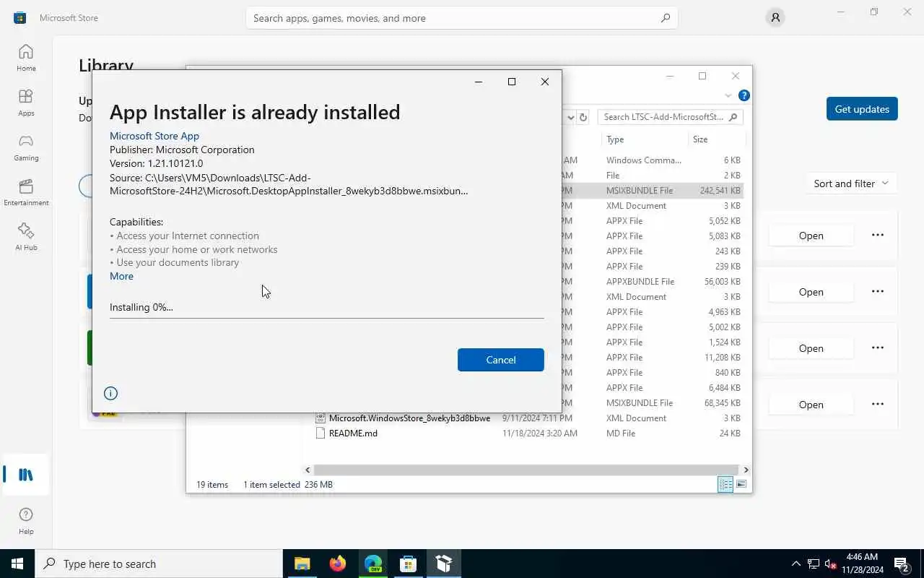Open Edge Dev from the taskbar
This screenshot has width=924, height=578.
point(372,564)
